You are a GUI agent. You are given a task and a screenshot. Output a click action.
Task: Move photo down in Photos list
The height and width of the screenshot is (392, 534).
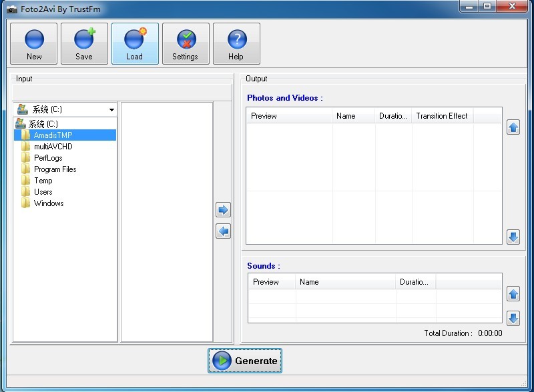tap(513, 237)
